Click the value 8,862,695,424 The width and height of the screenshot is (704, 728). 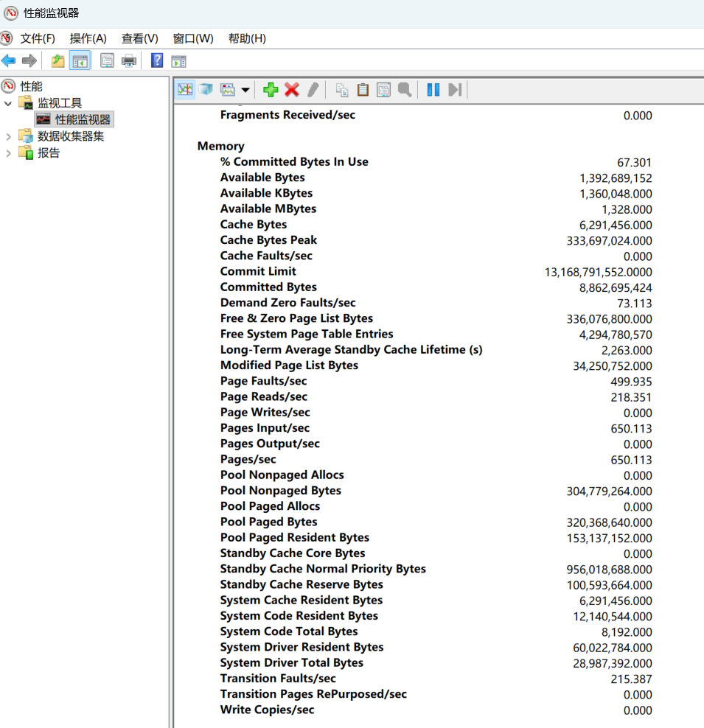[x=616, y=288]
